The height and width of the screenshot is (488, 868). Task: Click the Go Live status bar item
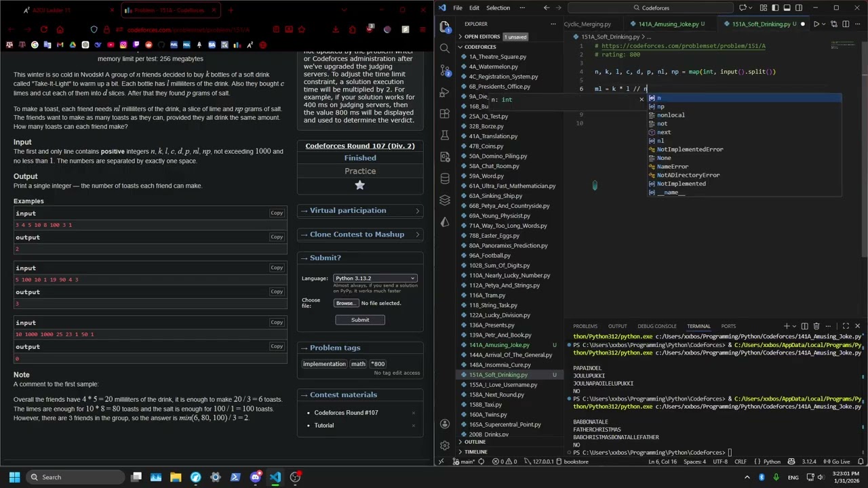click(x=837, y=462)
